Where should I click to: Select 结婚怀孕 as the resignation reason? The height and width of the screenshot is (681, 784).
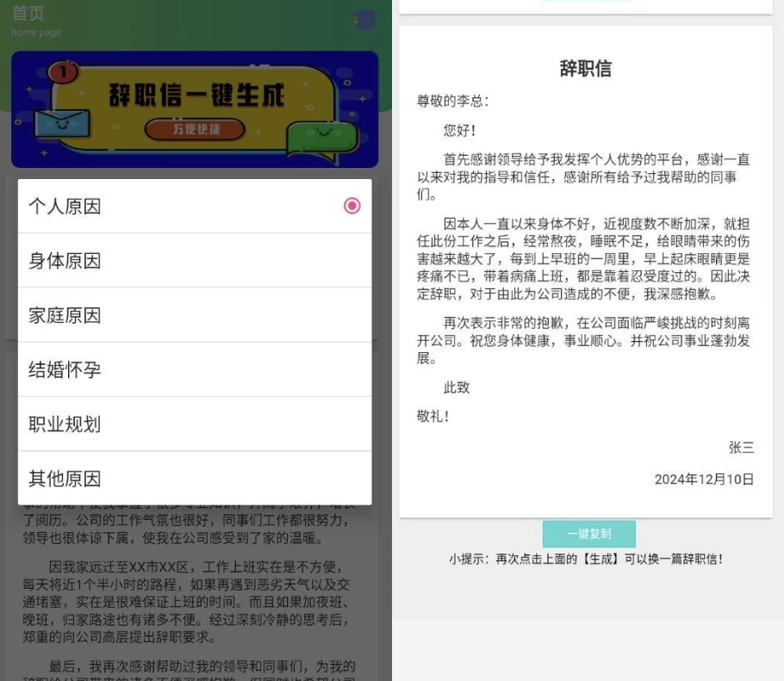(x=195, y=369)
